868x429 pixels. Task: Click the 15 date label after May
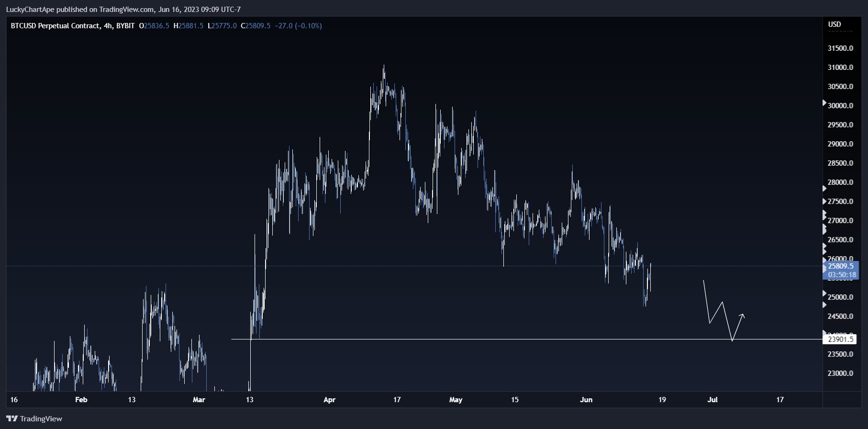[515, 400]
